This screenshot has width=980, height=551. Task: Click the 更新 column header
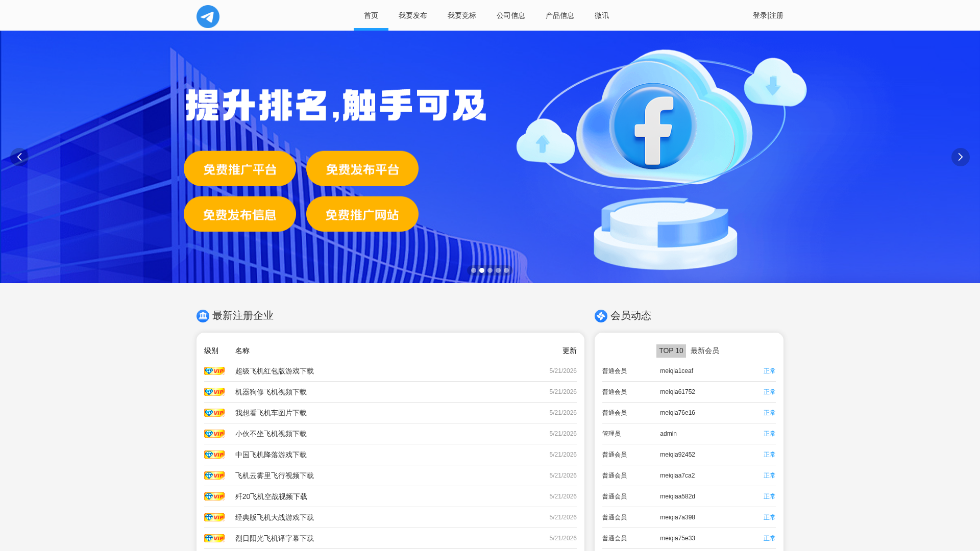click(x=570, y=350)
